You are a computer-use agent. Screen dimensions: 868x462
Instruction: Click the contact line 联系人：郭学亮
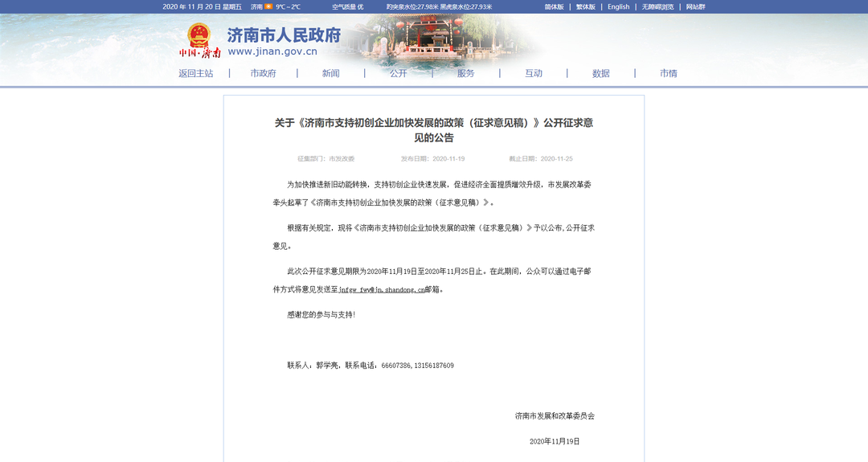click(371, 366)
